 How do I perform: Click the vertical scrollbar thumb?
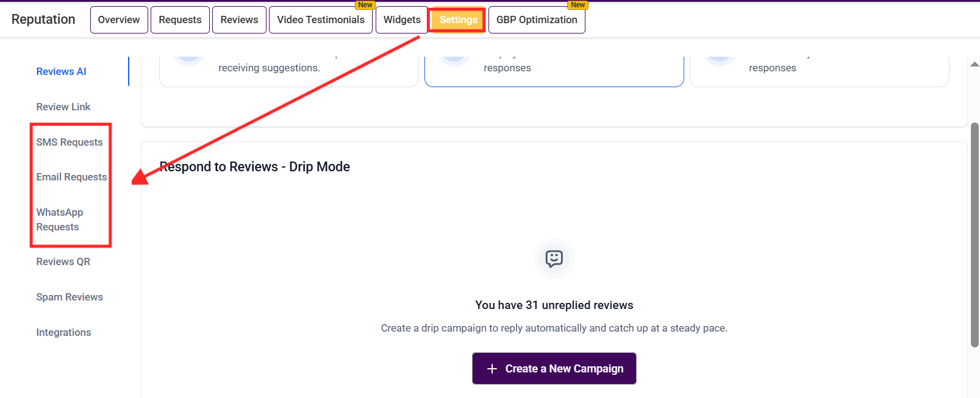click(x=975, y=235)
